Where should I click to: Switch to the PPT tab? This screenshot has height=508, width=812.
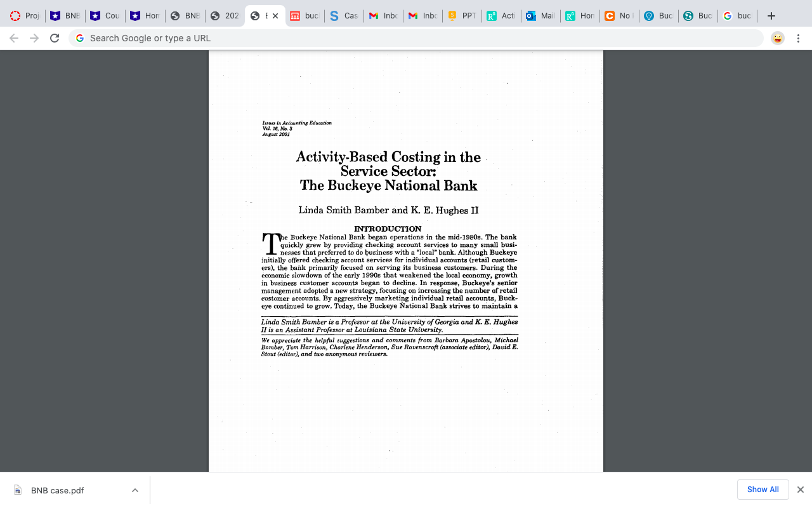coord(462,16)
